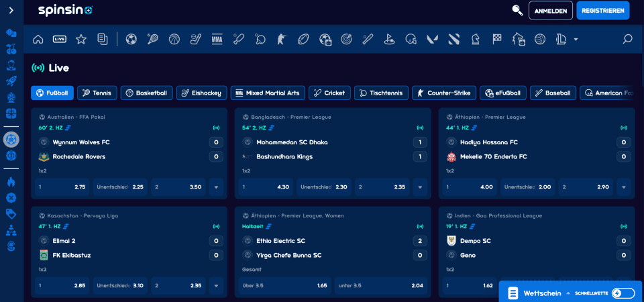The width and height of the screenshot is (644, 302).
Task: Open Rochedale Rovers team name
Action: coord(79,156)
